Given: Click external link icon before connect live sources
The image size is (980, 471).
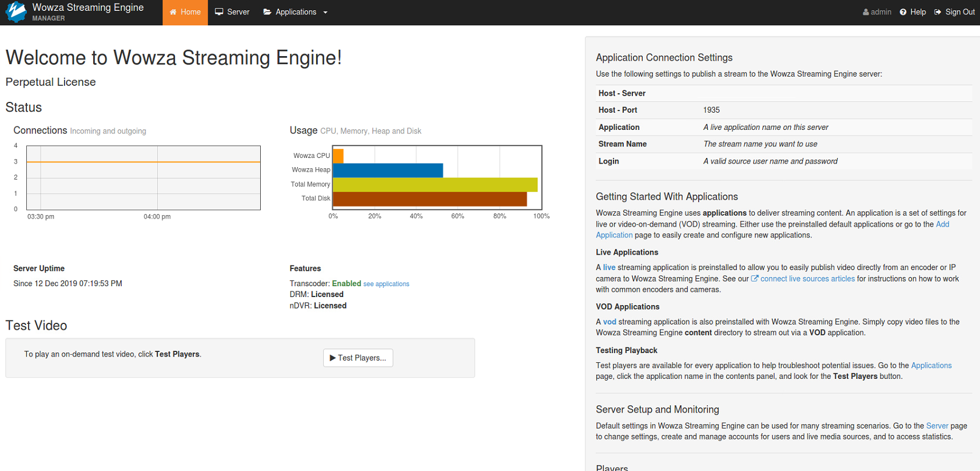Looking at the screenshot, I should pyautogui.click(x=755, y=279).
